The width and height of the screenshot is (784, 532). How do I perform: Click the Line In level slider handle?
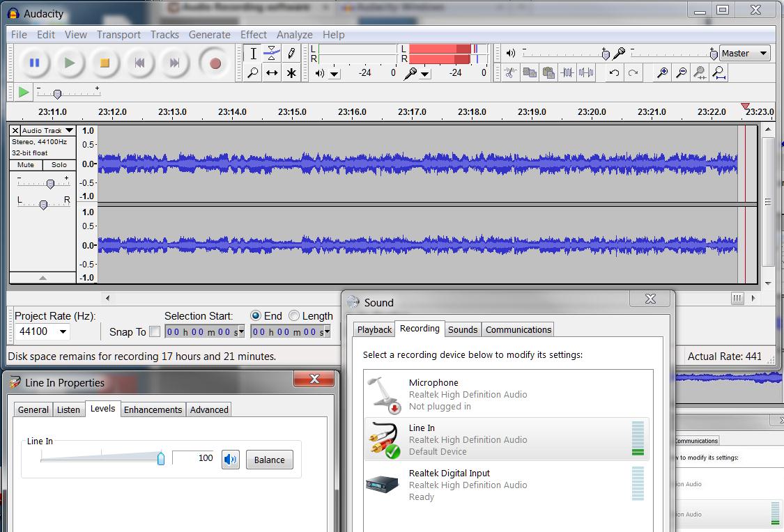click(161, 457)
